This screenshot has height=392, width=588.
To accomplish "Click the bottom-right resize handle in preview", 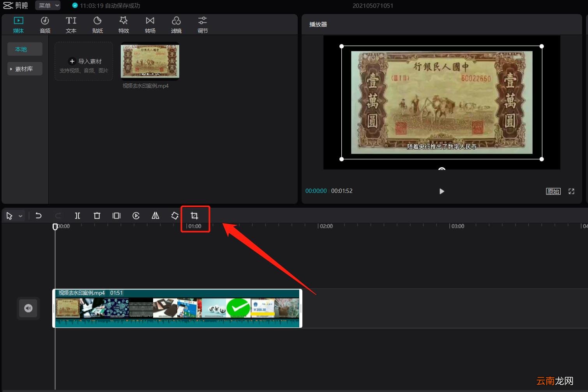I will pyautogui.click(x=542, y=159).
